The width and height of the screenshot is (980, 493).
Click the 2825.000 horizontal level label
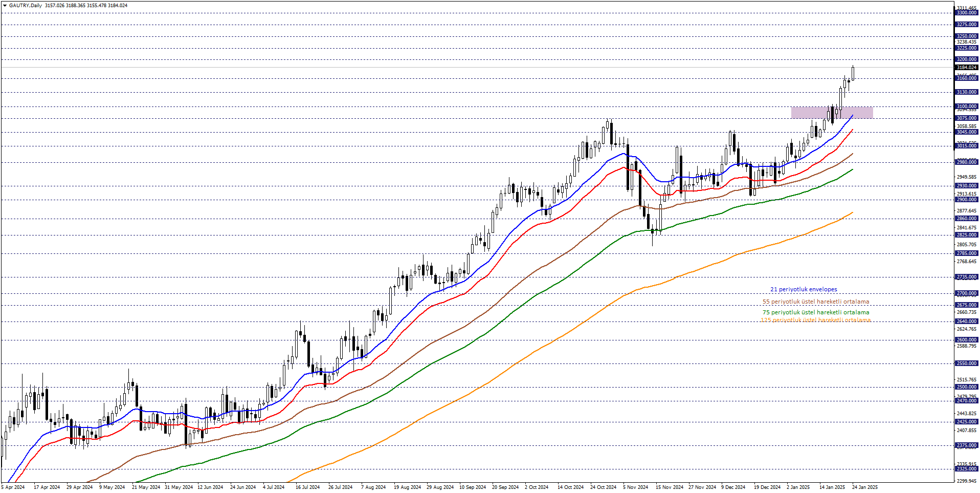(967, 235)
